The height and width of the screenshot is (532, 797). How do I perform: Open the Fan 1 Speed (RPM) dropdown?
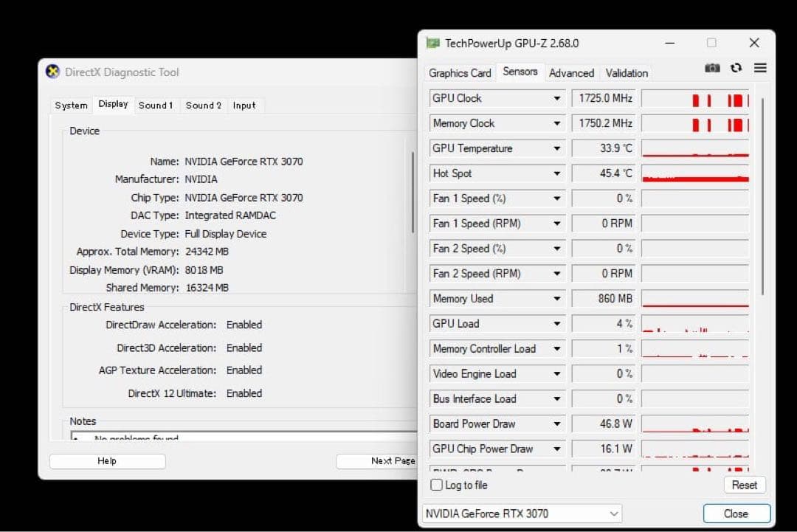pos(556,223)
